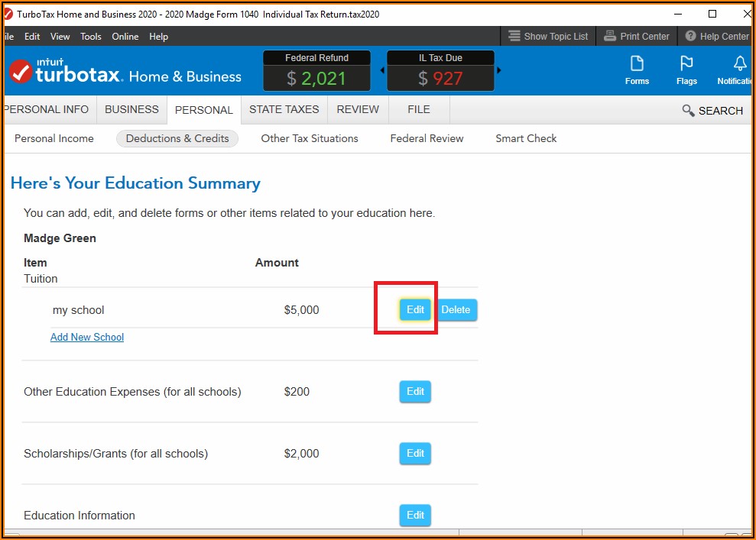Viewport: 756px width, 540px height.
Task: Click the Add New School link
Action: coord(87,337)
